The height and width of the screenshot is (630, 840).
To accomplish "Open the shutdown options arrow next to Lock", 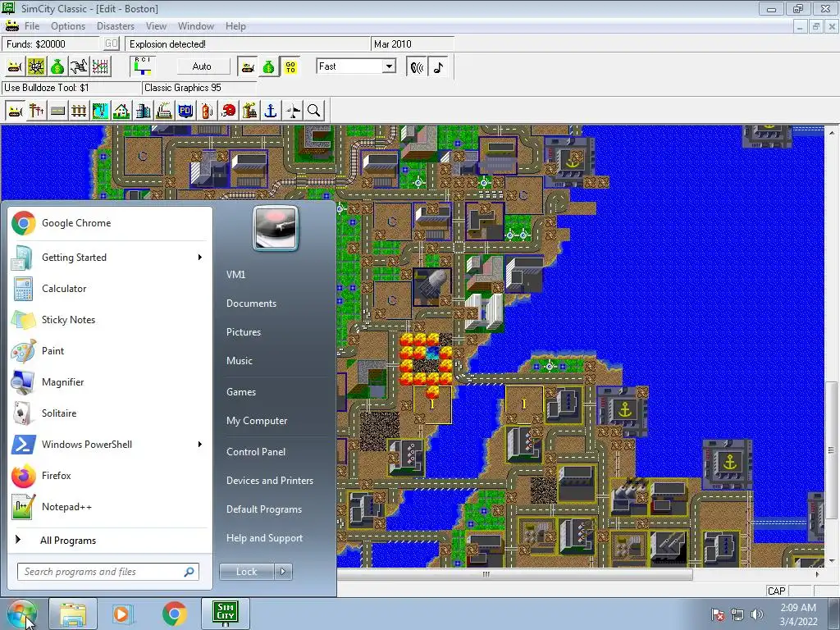I will tap(283, 572).
